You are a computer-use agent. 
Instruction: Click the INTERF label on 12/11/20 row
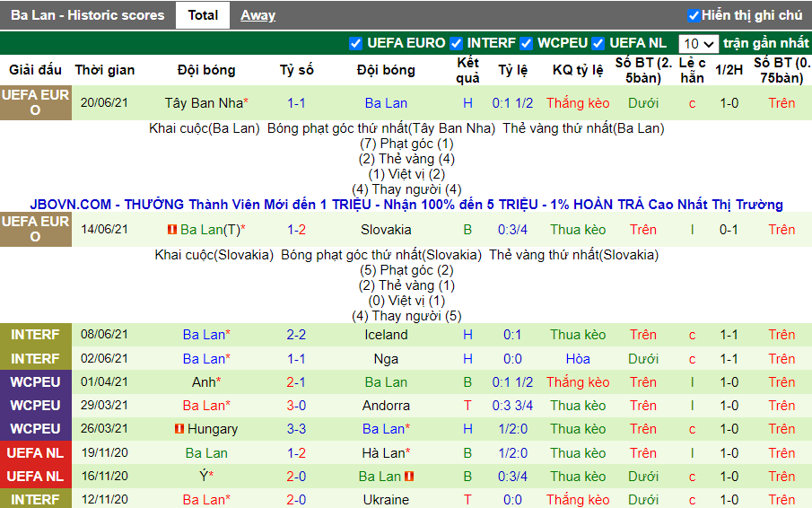35,500
